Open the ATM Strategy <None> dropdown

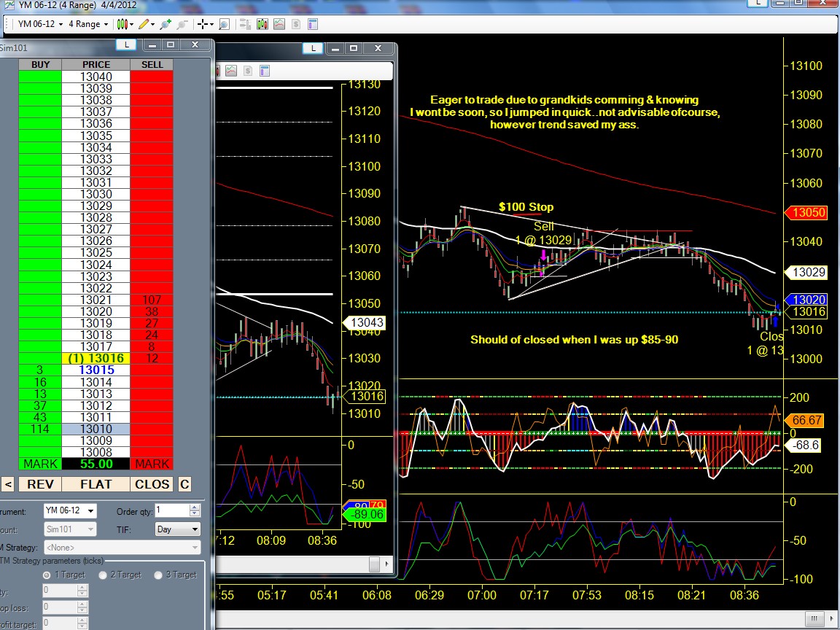122,548
